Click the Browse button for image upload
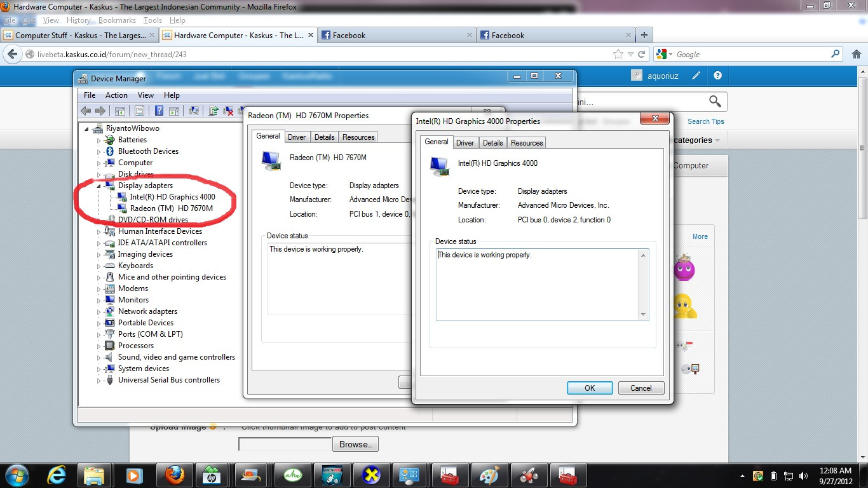Screen dimensions: 868x488 click(356, 444)
